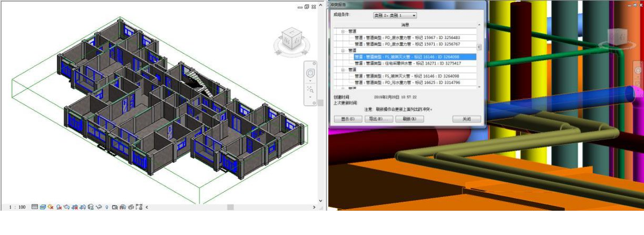Select row with ID 3256483
This screenshot has width=644, height=235.
pyautogui.click(x=407, y=37)
